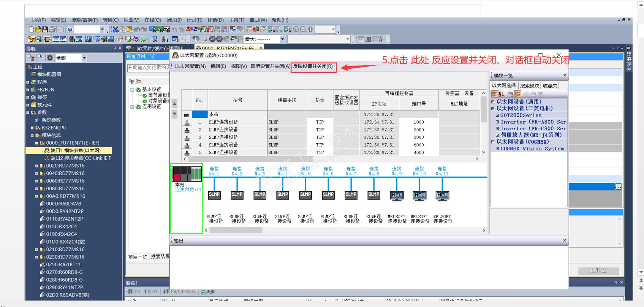Click the 应用(A) button
Image resolution: width=644 pixels, height=307 pixels.
tap(599, 271)
